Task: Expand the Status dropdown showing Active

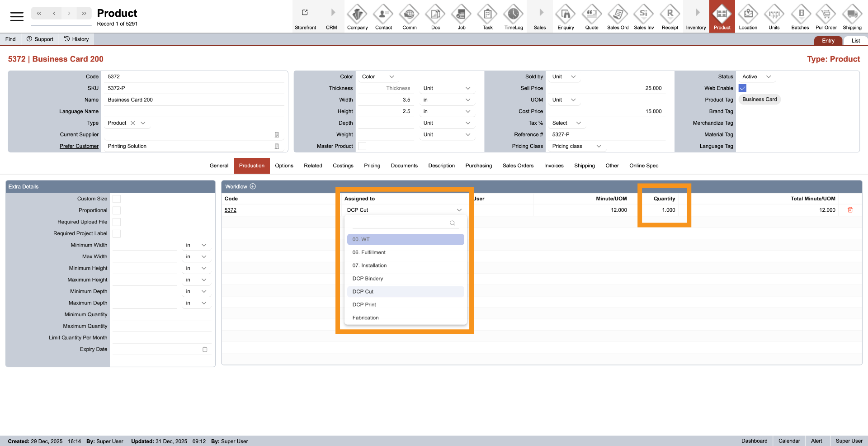Action: 757,77
